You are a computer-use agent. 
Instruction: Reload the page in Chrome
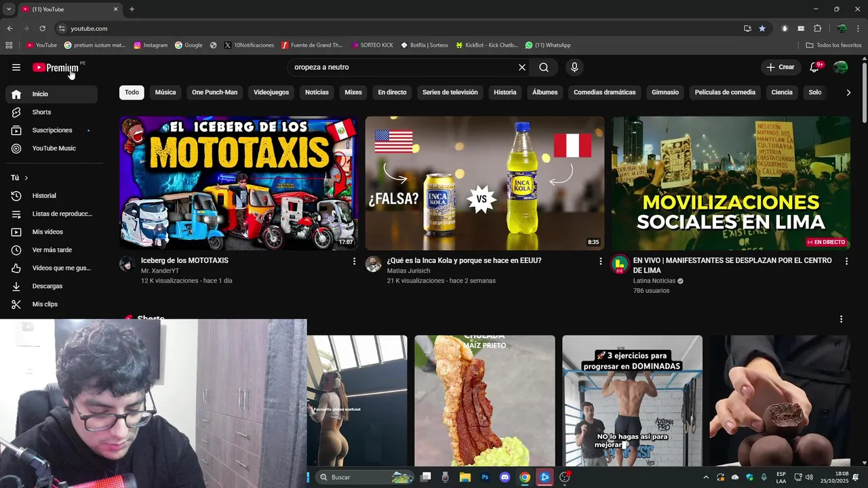42,28
